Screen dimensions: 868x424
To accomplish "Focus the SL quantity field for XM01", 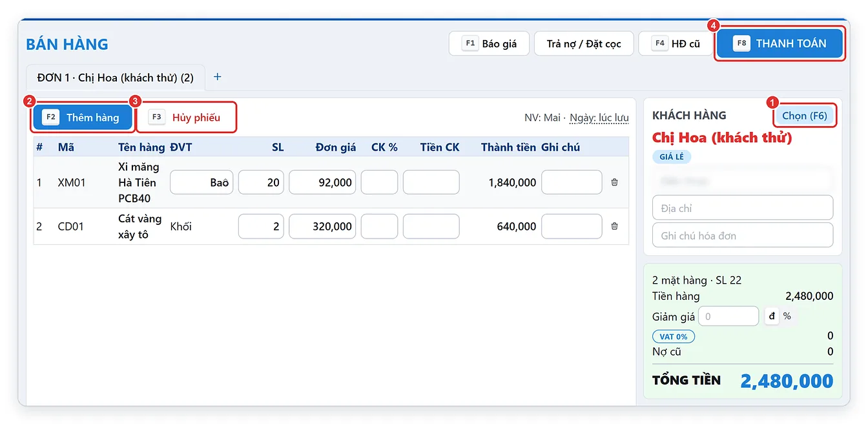I will (x=261, y=182).
